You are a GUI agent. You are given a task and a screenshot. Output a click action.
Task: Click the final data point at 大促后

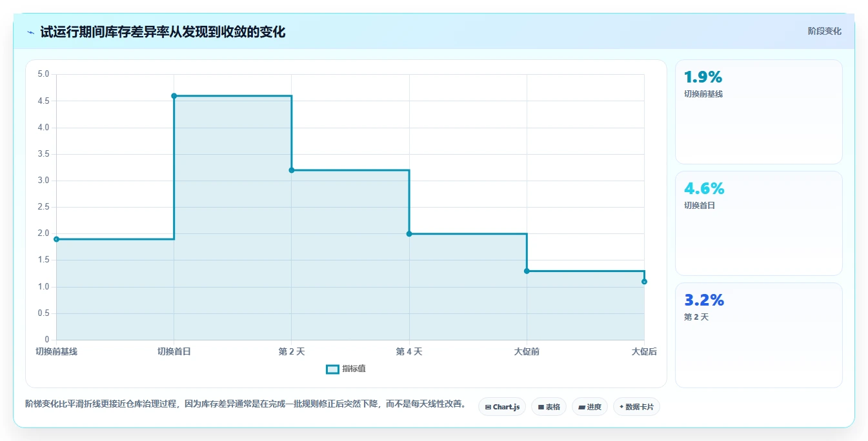coord(644,281)
